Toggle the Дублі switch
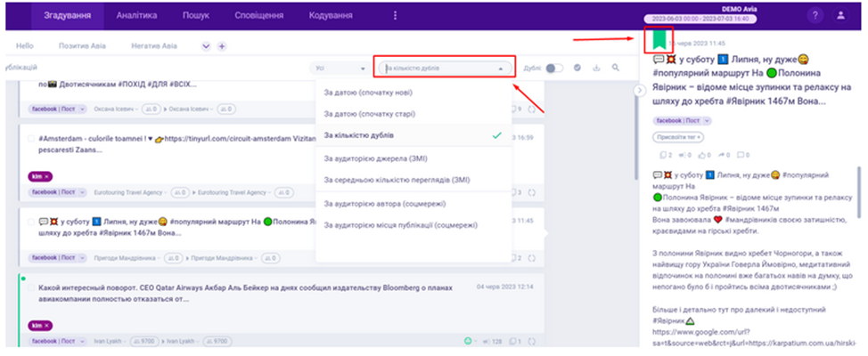 tap(555, 68)
